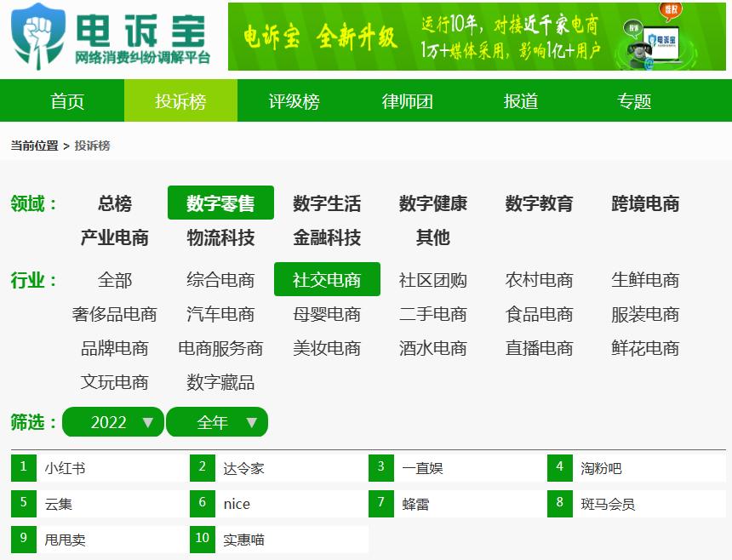Open the 律师团 menu item
The image size is (732, 560).
pyautogui.click(x=406, y=100)
